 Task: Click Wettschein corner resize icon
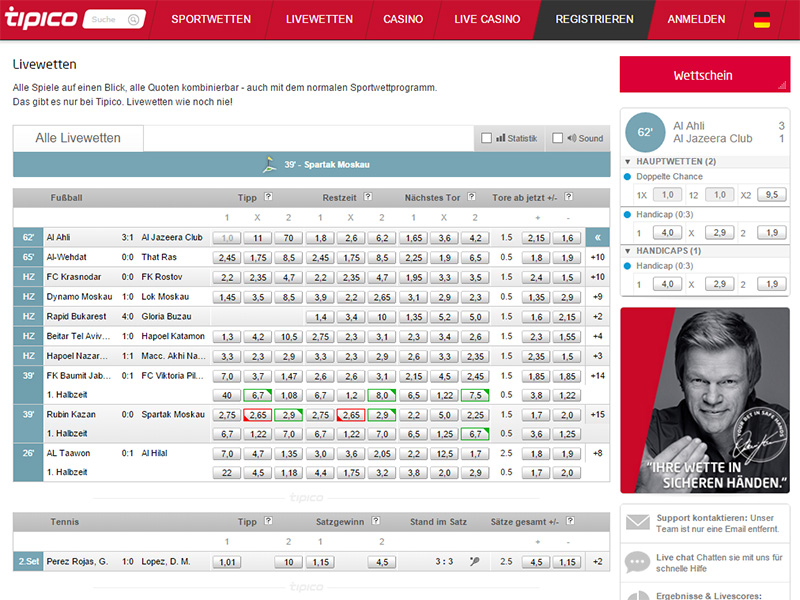coord(782,85)
